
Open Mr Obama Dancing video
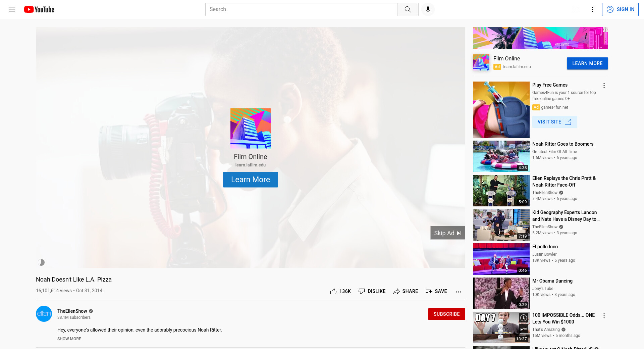[x=552, y=281]
